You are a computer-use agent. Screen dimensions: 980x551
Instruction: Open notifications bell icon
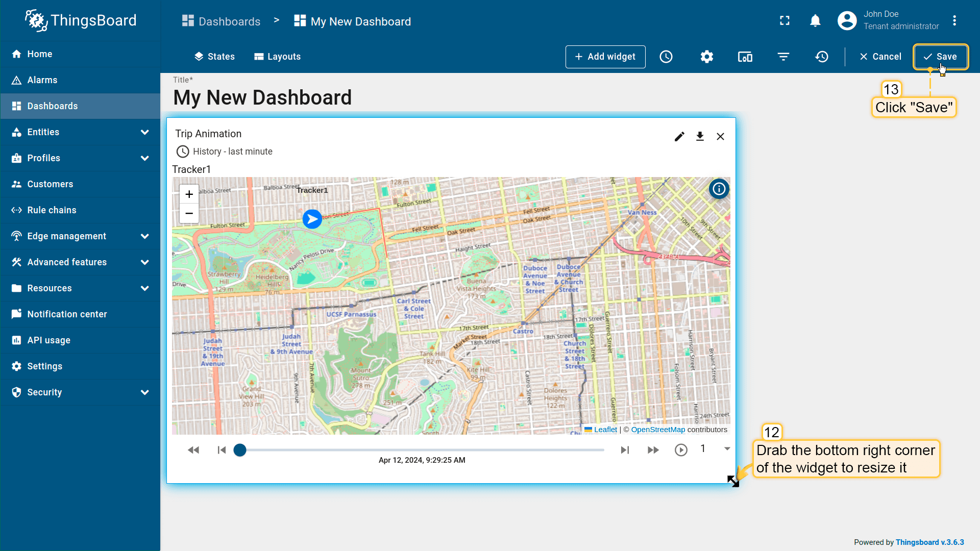click(815, 20)
